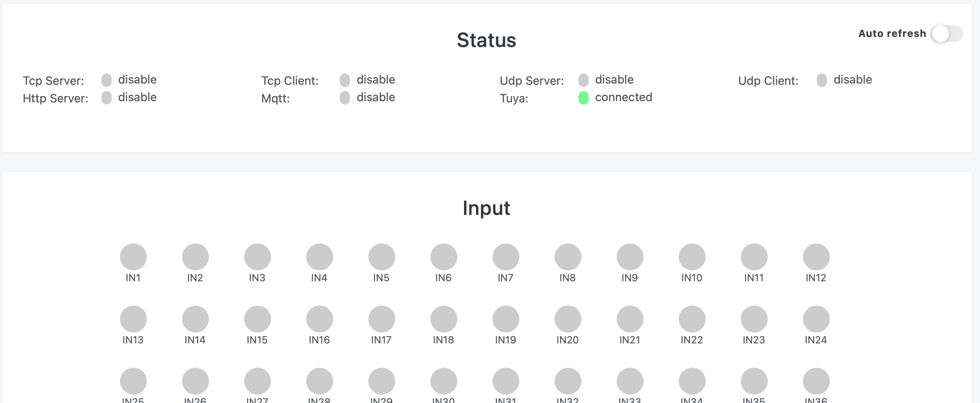Click the IN3 input indicator
The width and height of the screenshot is (980, 403).
258,257
